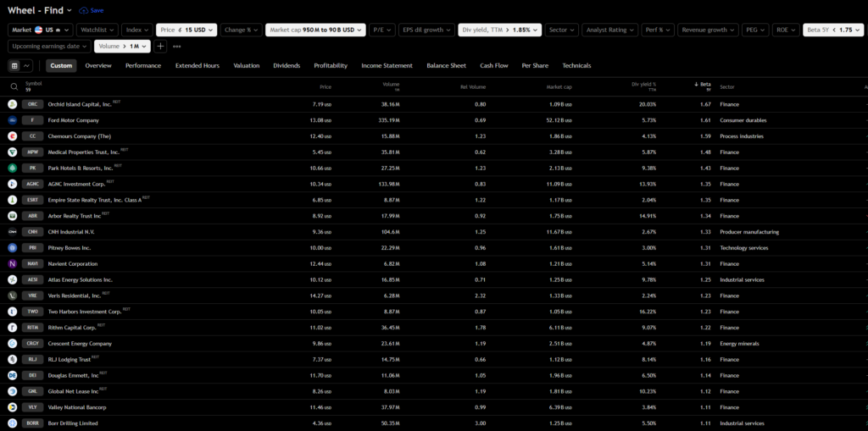The height and width of the screenshot is (431, 868).
Task: Sort by the Price column header
Action: click(x=325, y=87)
